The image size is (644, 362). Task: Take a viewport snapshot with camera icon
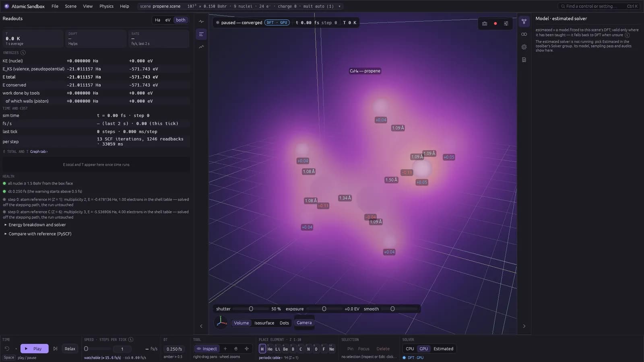pyautogui.click(x=485, y=23)
